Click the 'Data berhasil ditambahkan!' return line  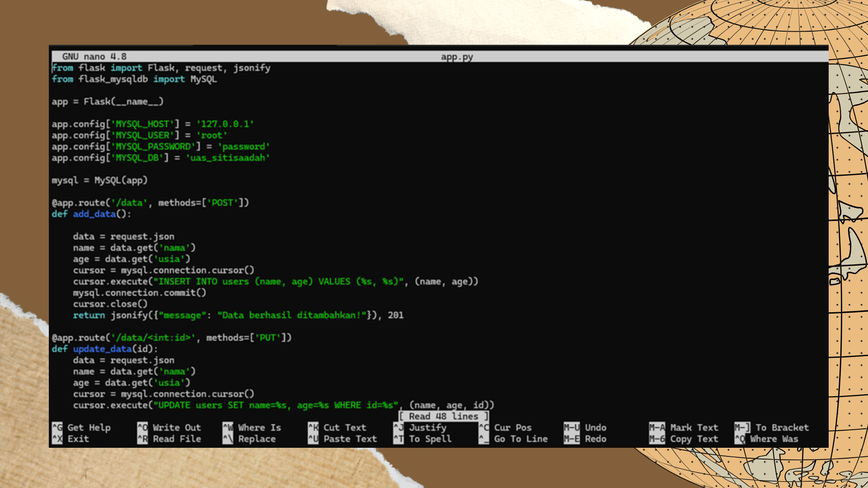tap(238, 315)
